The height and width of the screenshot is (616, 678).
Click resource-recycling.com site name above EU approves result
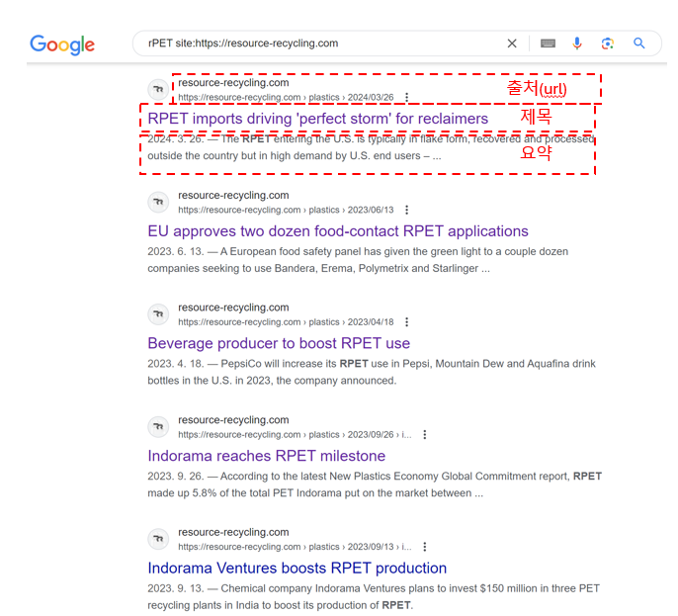(233, 195)
